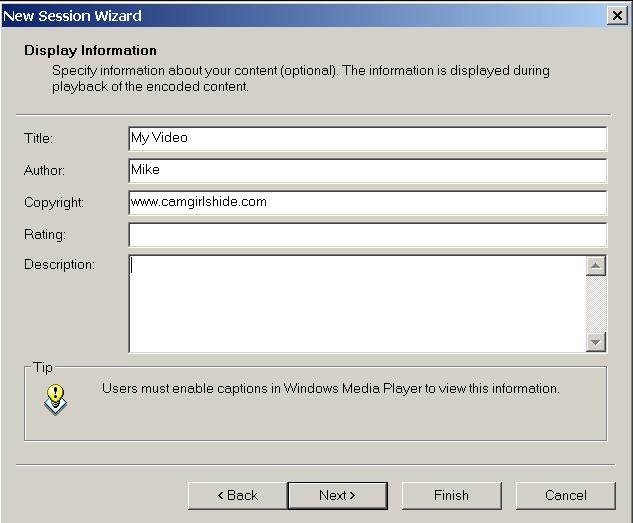Screen dimensions: 633x523
Task: Click the description scrollbar down arrow
Action: coord(596,342)
